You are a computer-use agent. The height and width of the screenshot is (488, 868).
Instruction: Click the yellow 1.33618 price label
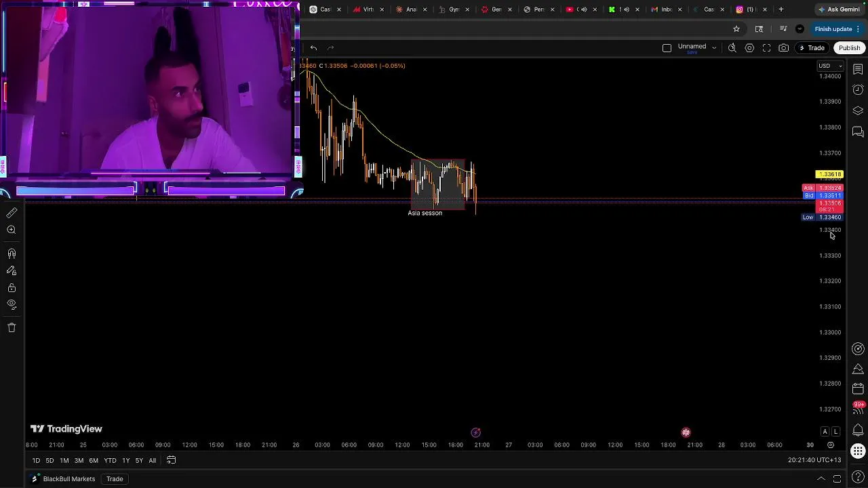(x=829, y=174)
